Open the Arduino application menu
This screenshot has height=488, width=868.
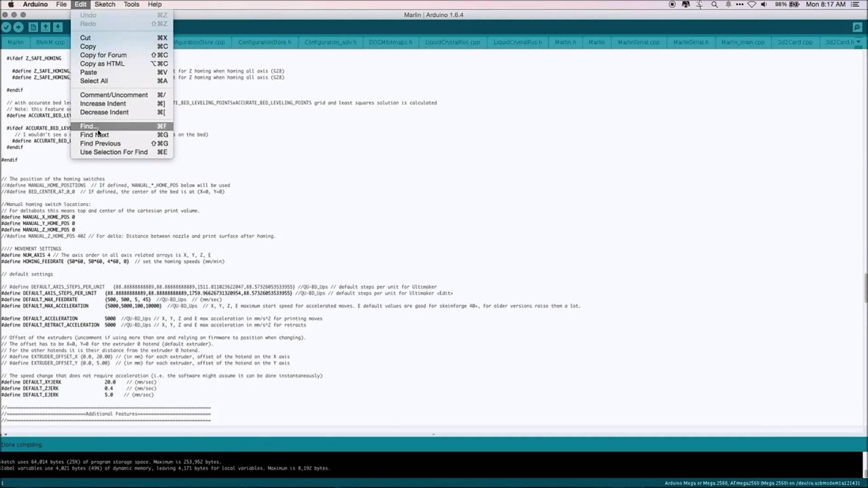point(35,4)
